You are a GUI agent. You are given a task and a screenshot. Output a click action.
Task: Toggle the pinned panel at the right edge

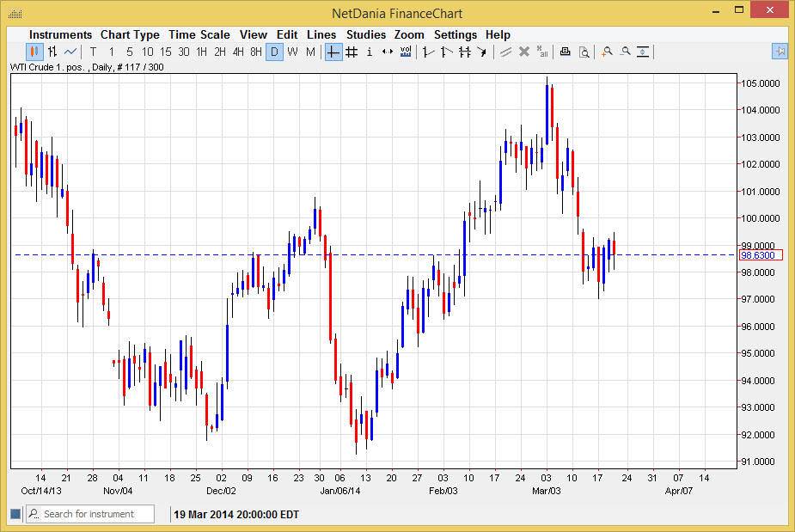pos(780,52)
